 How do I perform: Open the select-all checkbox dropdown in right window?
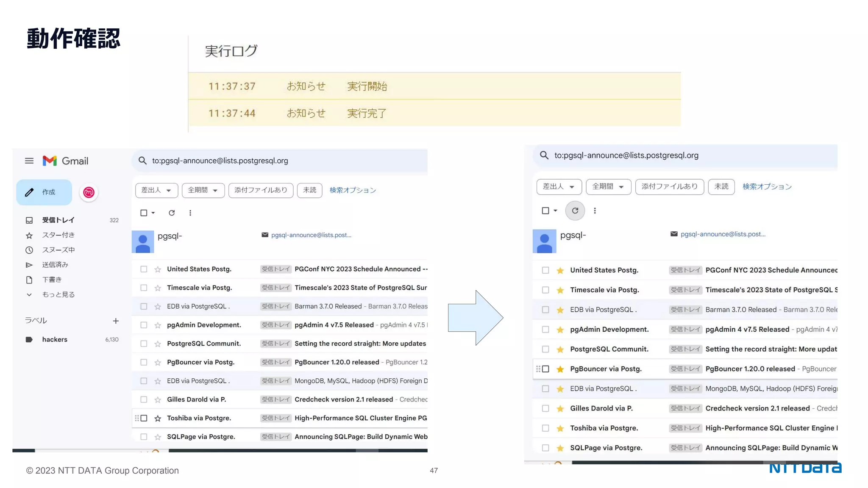click(x=555, y=211)
